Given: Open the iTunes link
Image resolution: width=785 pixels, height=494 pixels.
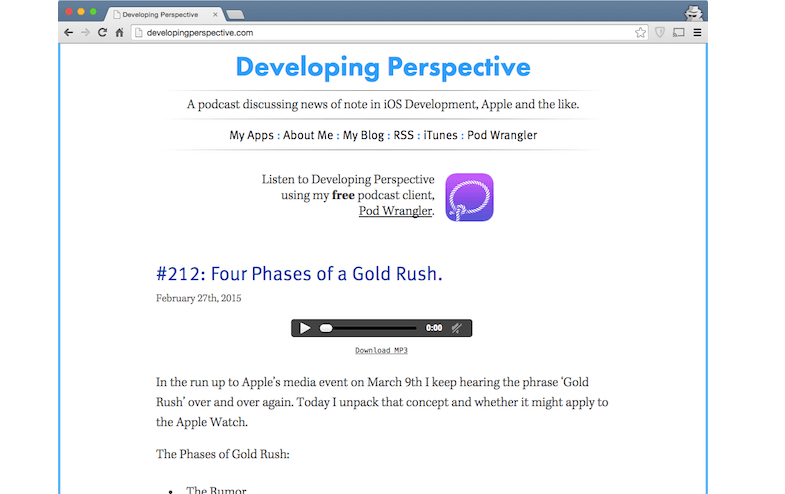Looking at the screenshot, I should [441, 135].
